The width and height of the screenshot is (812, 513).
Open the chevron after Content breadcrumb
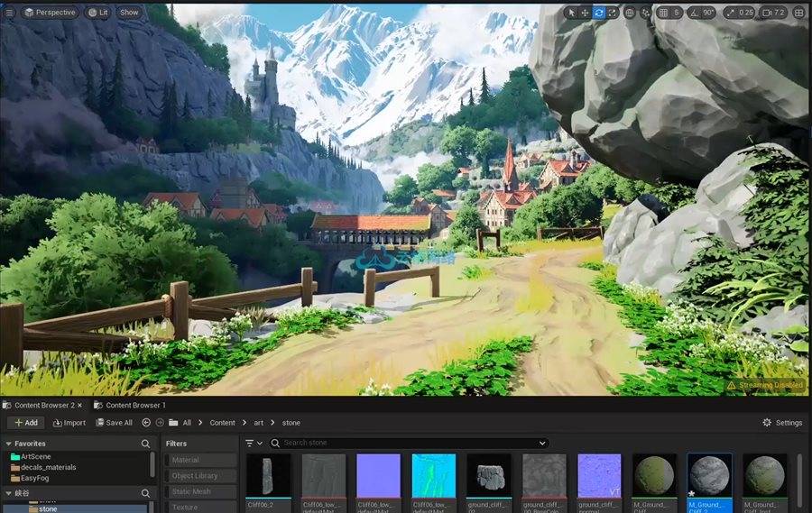pos(245,423)
